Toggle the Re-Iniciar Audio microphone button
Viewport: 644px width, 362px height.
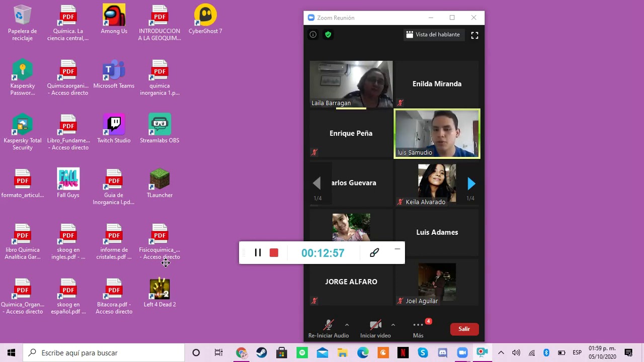pos(329,329)
